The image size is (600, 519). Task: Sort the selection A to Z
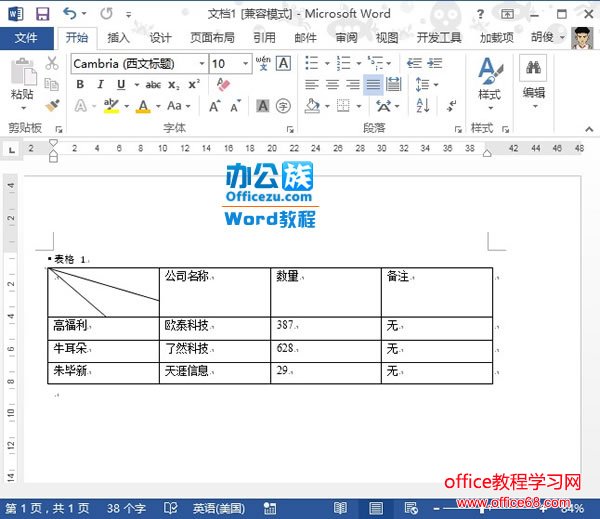click(423, 105)
